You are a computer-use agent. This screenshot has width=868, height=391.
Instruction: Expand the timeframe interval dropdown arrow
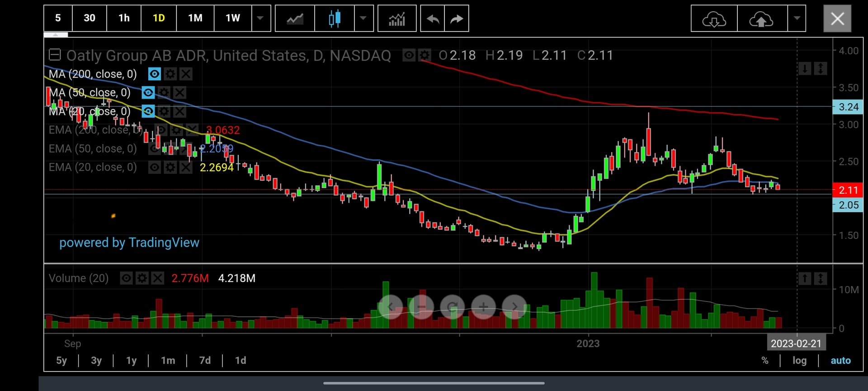tap(260, 19)
